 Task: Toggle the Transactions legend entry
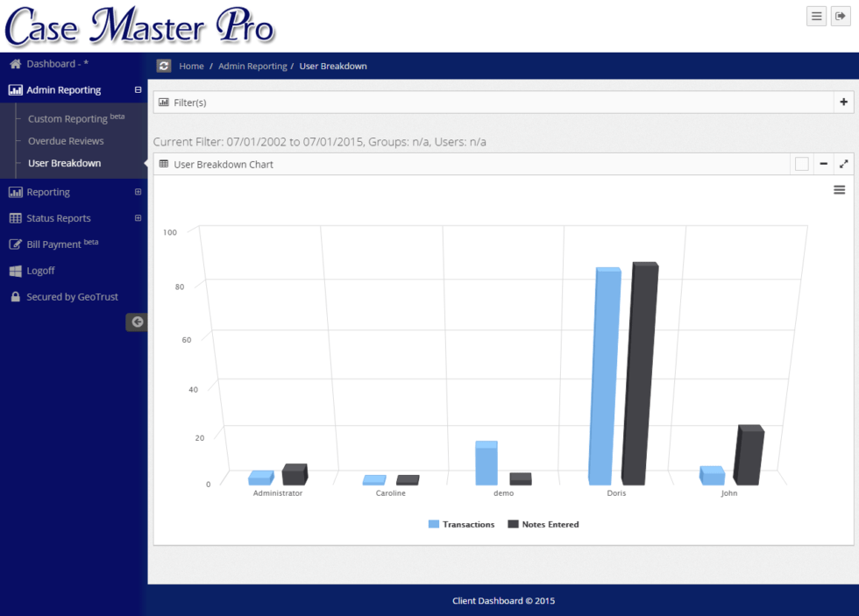[x=462, y=524]
